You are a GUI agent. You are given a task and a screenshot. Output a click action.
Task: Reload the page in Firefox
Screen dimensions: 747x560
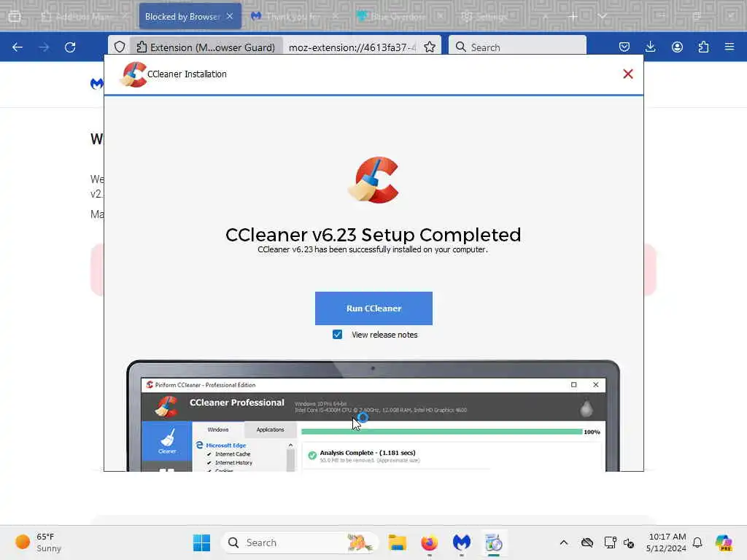click(70, 47)
